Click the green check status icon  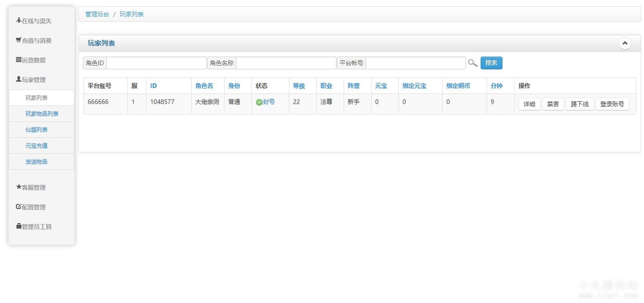pos(259,102)
